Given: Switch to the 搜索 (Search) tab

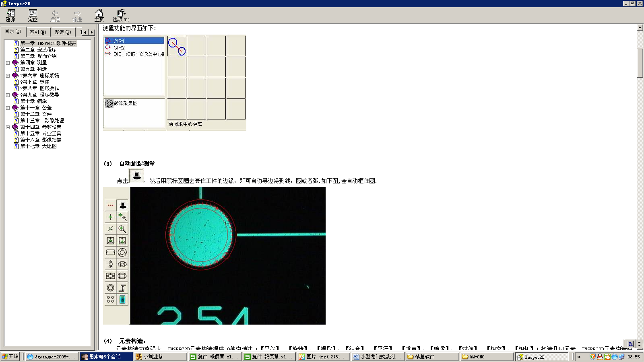Looking at the screenshot, I should tap(62, 32).
